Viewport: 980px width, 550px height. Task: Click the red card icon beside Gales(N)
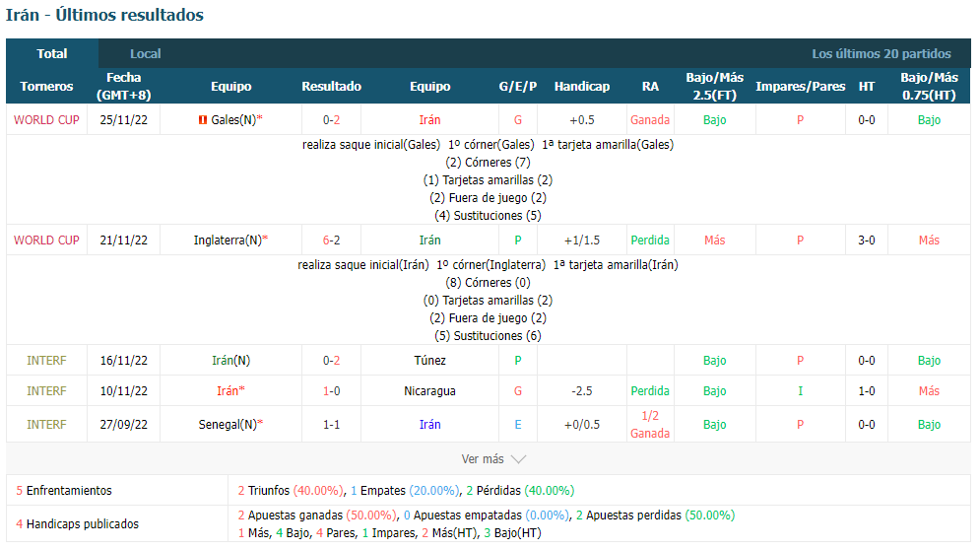coord(203,120)
